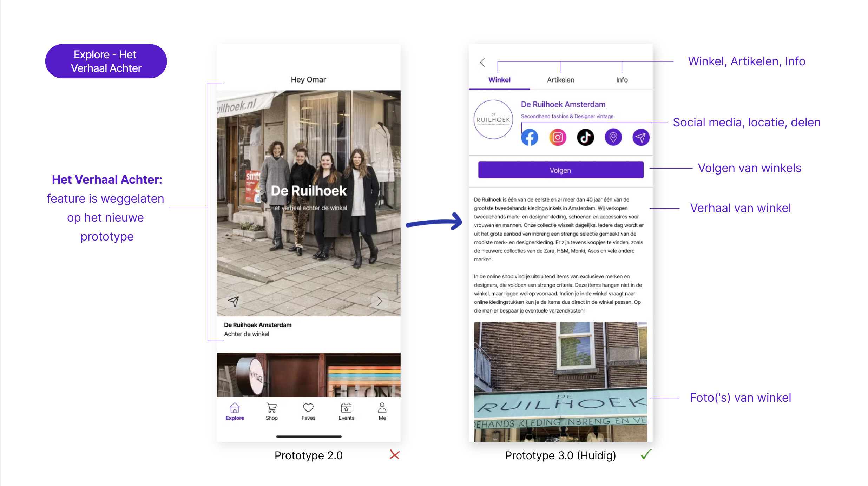Tap the white share icon on store photo
Screen dimensions: 868x486
234,301
